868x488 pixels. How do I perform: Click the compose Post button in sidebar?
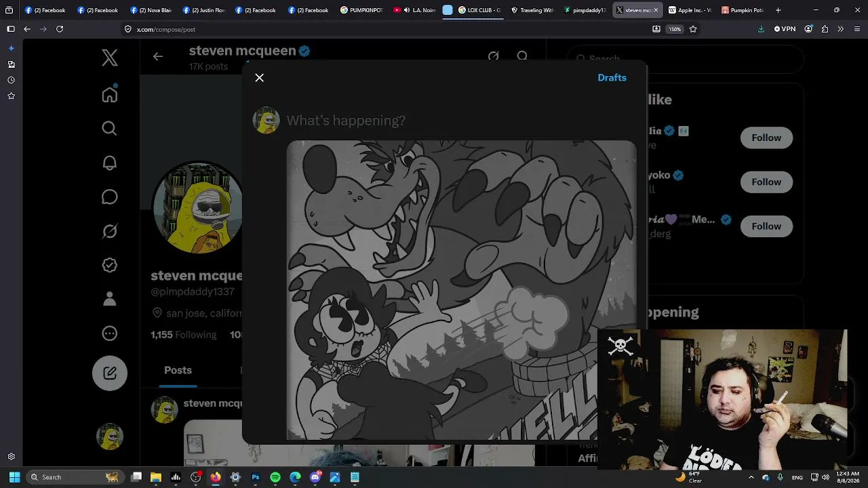[110, 373]
